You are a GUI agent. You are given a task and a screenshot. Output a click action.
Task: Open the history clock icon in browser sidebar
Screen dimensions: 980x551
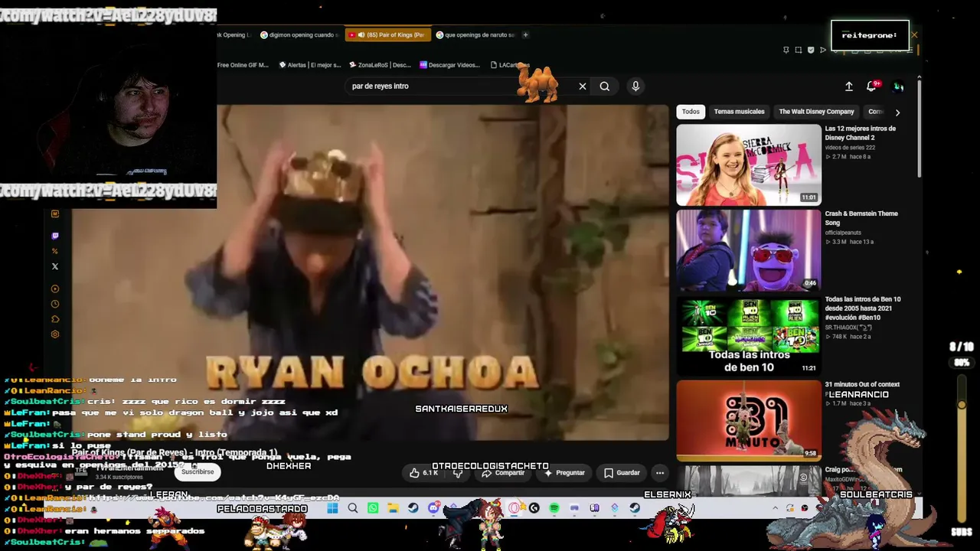[x=55, y=304]
